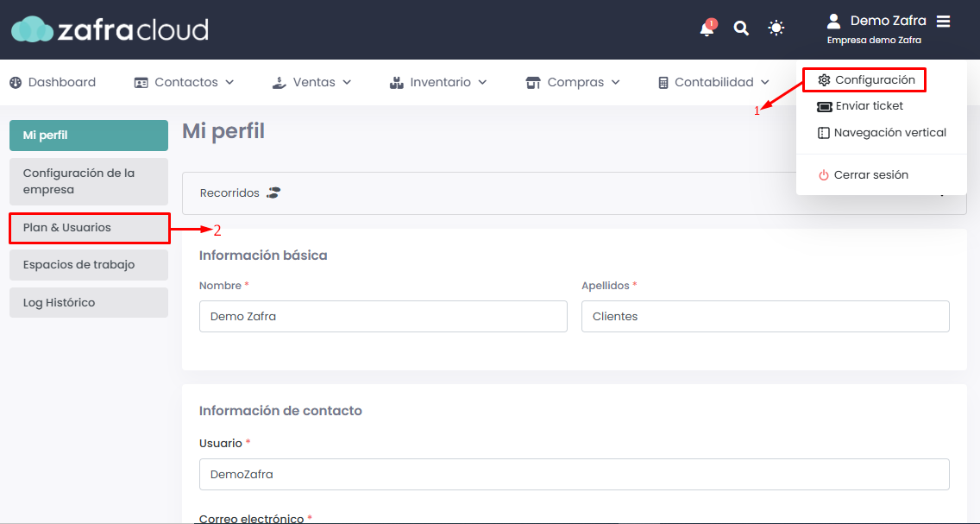Click the Compras store icon

click(533, 83)
